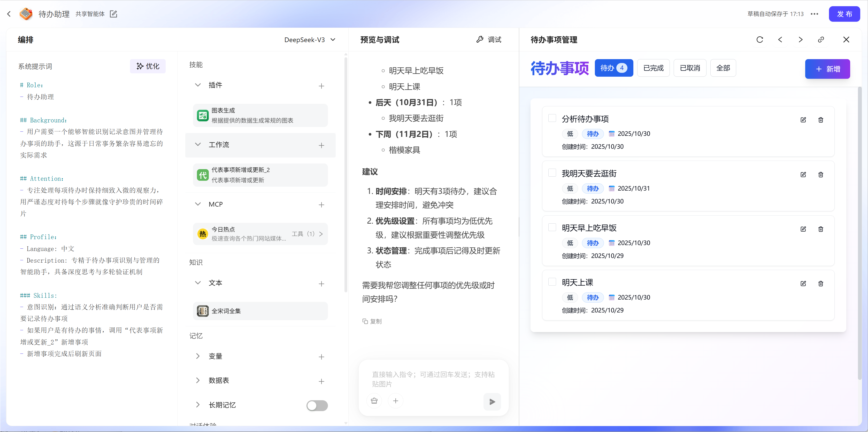868x432 pixels.
Task: Click the copy link icon in 待办事项管理 header
Action: pos(821,40)
